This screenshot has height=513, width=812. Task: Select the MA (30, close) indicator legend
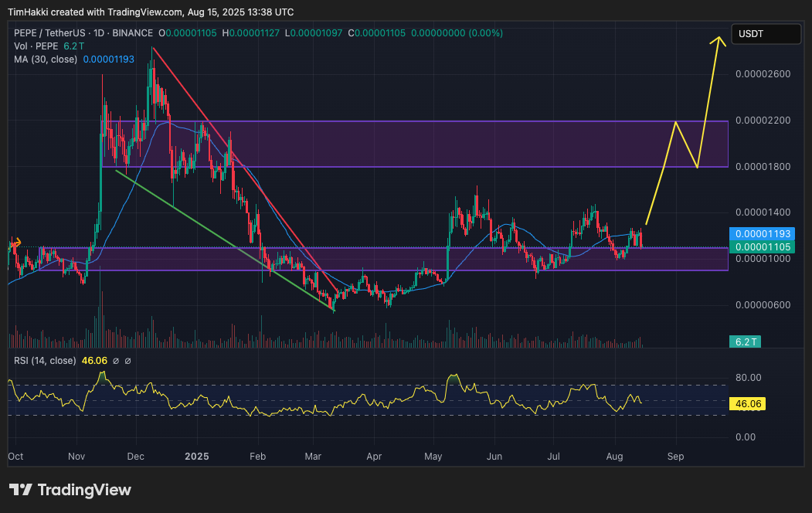pos(45,59)
